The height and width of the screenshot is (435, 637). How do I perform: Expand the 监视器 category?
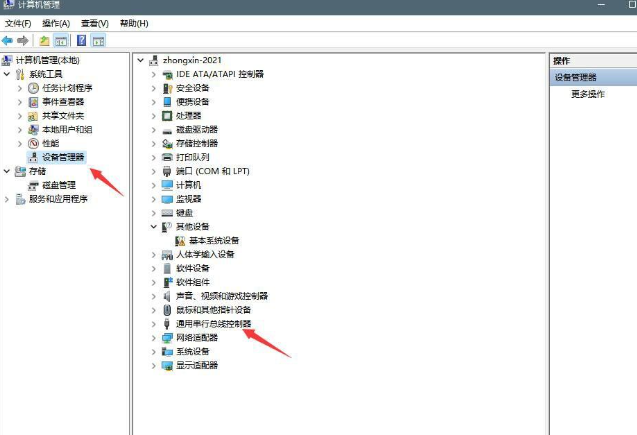(154, 199)
